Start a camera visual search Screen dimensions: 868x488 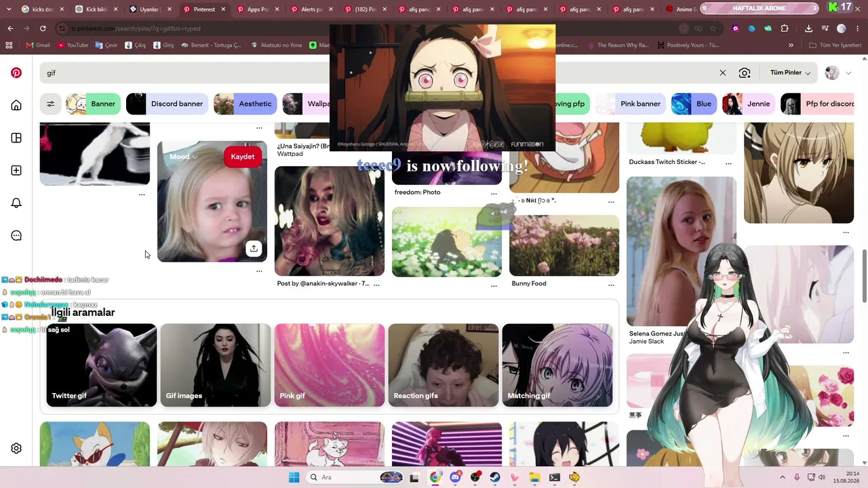point(745,73)
